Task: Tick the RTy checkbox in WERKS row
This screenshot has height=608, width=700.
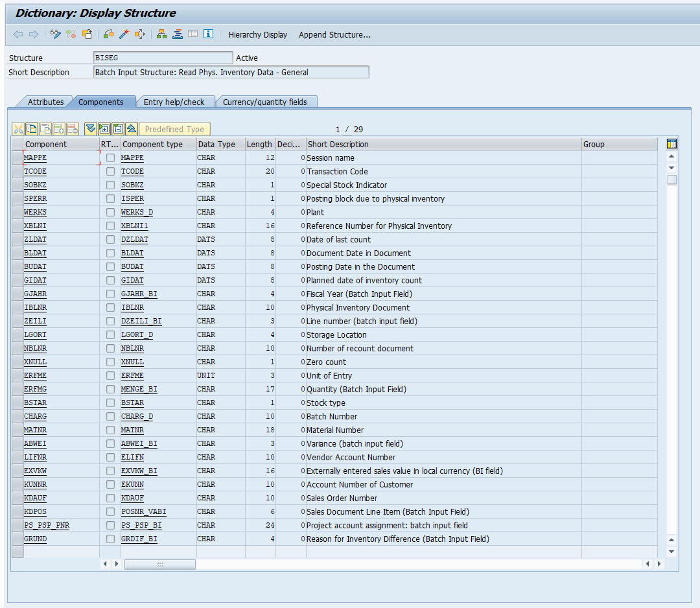Action: click(111, 213)
